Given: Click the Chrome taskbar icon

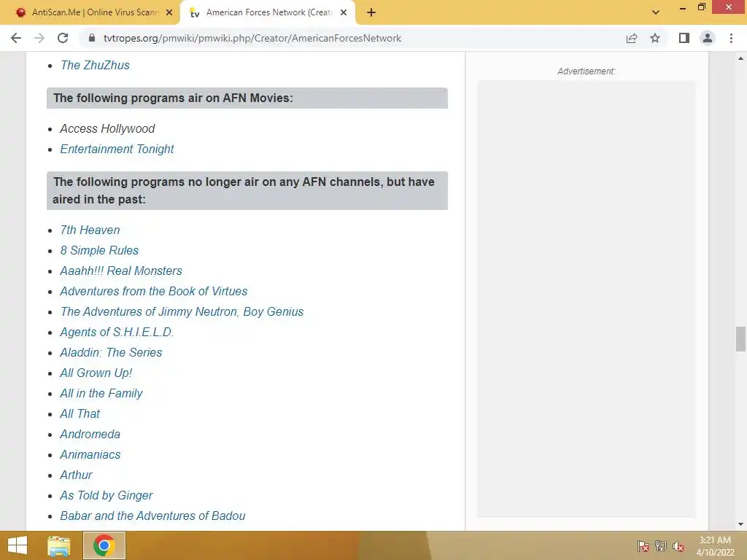Looking at the screenshot, I should pyautogui.click(x=104, y=545).
